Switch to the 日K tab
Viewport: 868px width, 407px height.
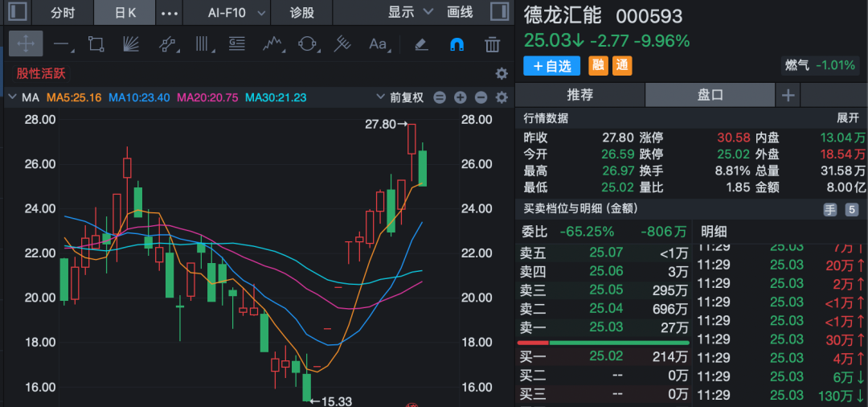tap(125, 13)
